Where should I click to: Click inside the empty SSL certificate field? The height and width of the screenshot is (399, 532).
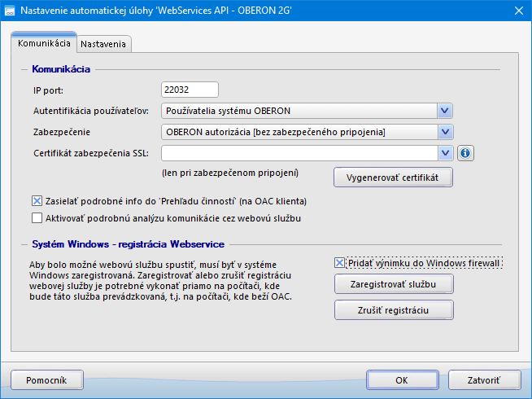coord(299,152)
